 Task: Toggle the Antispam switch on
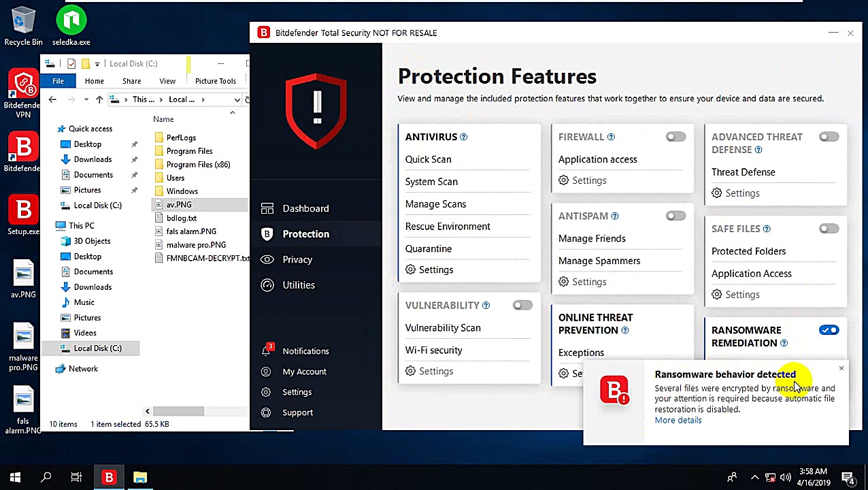[x=675, y=216]
